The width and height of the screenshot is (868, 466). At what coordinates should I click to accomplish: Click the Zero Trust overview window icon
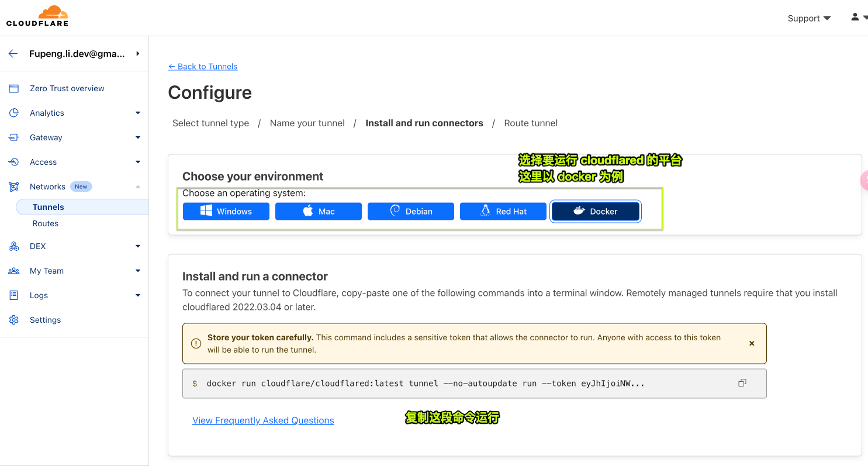tap(14, 88)
